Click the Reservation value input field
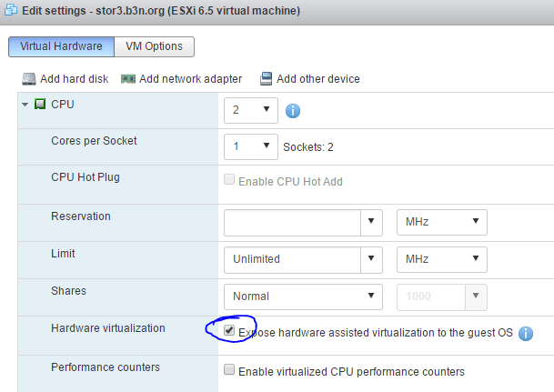554x392 pixels. (292, 223)
